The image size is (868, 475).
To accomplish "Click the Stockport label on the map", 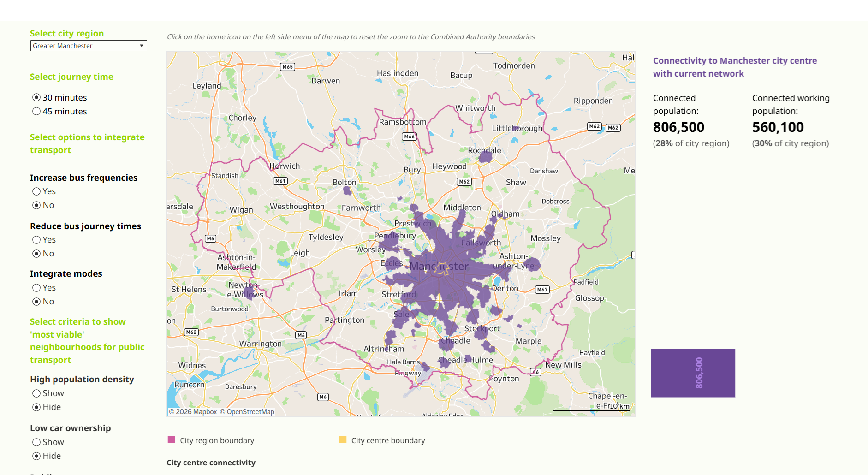I will coord(482,328).
